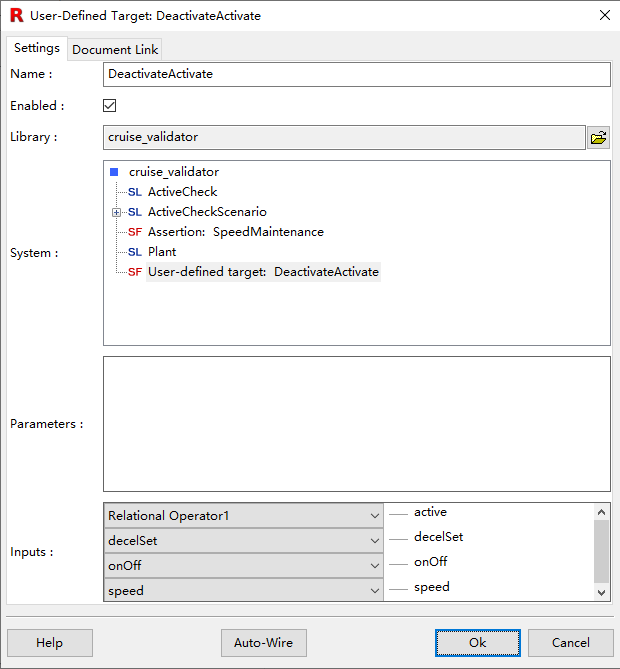Click the SL icon beside ActiveCheck
This screenshot has width=620, height=669.
tap(135, 192)
